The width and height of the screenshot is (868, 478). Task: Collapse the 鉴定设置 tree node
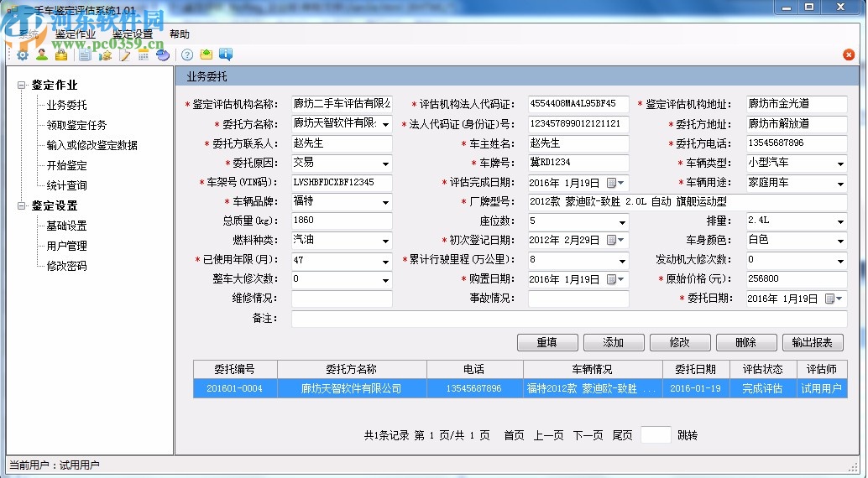pos(22,205)
